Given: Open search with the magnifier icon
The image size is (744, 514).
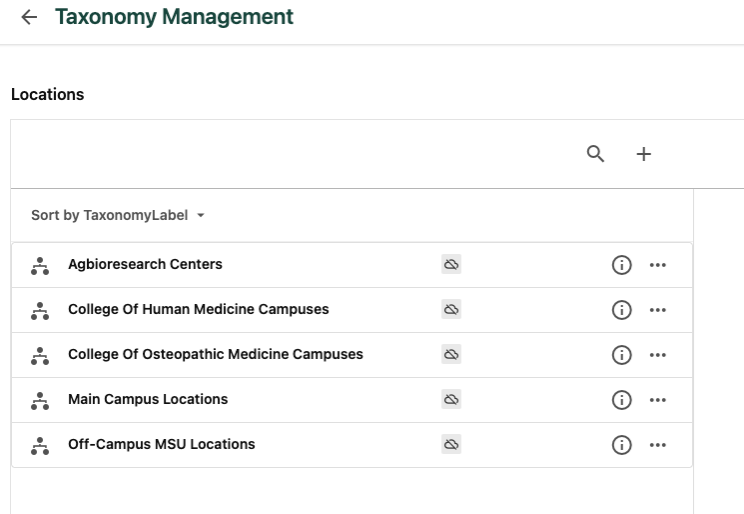Looking at the screenshot, I should [x=595, y=154].
